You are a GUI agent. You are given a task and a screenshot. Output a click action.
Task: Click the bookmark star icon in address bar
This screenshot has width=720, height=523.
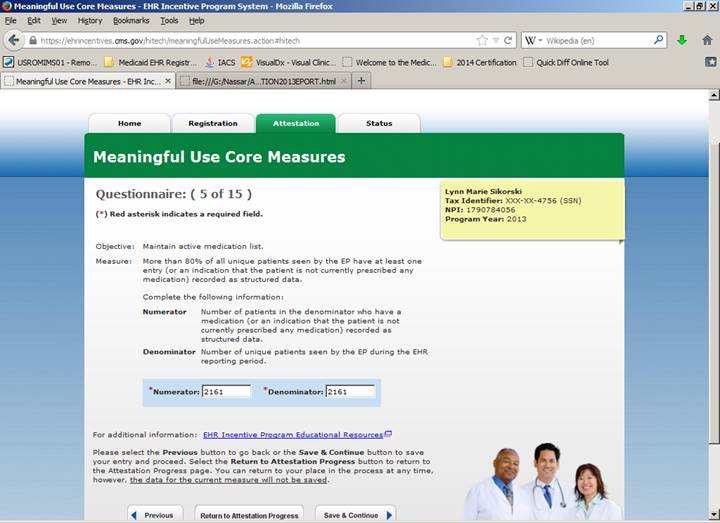point(482,41)
